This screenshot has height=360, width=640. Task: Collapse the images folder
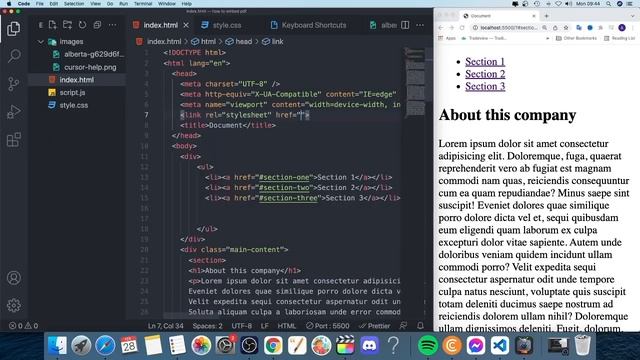click(71, 42)
